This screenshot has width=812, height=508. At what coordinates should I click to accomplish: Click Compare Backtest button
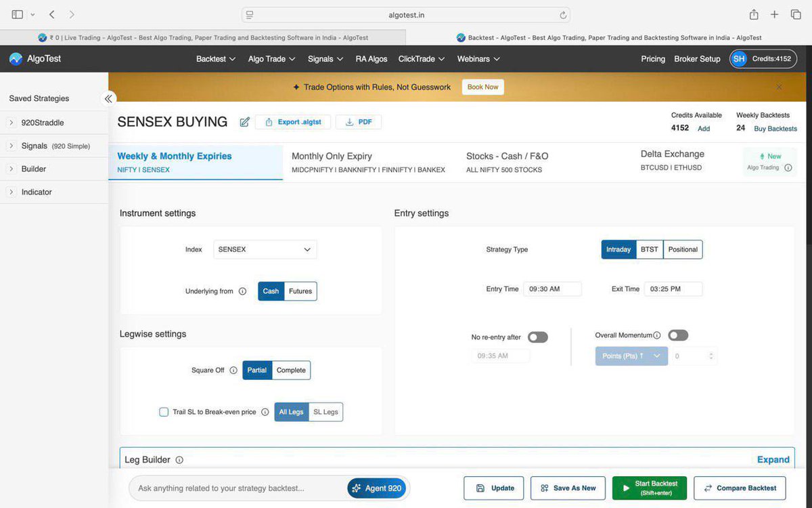tap(740, 488)
